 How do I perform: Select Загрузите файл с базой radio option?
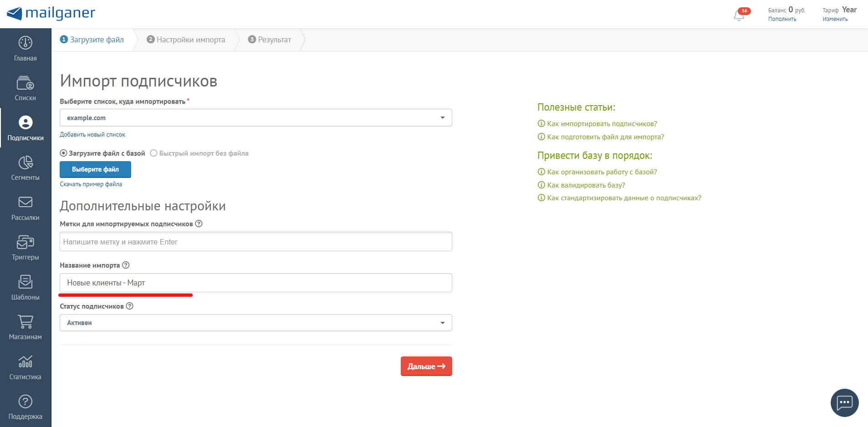tap(64, 153)
